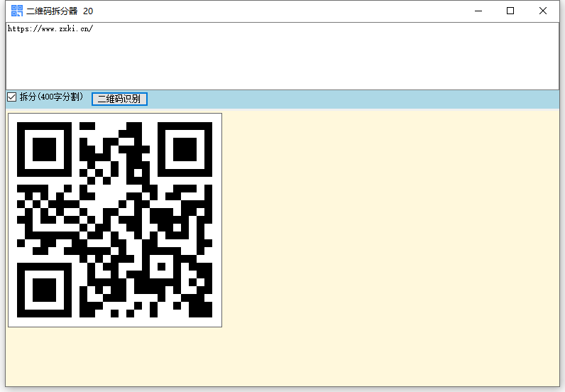Click the https://www.zxki.cn/ URL text
Screen dimensions: 565x392
tap(50, 29)
